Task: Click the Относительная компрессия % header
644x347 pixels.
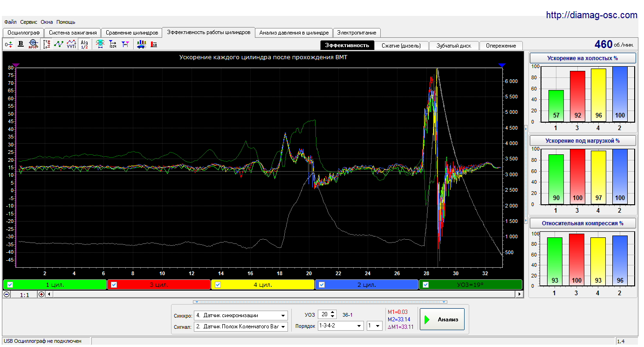Action: pos(582,223)
